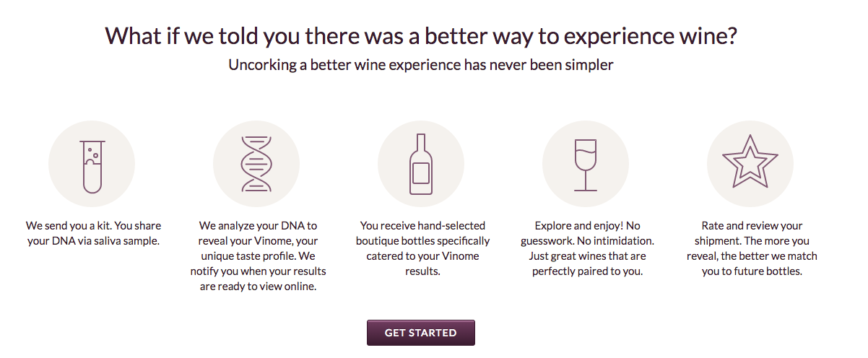Select the 'Explore and enjoy!' paragraph

pos(587,248)
